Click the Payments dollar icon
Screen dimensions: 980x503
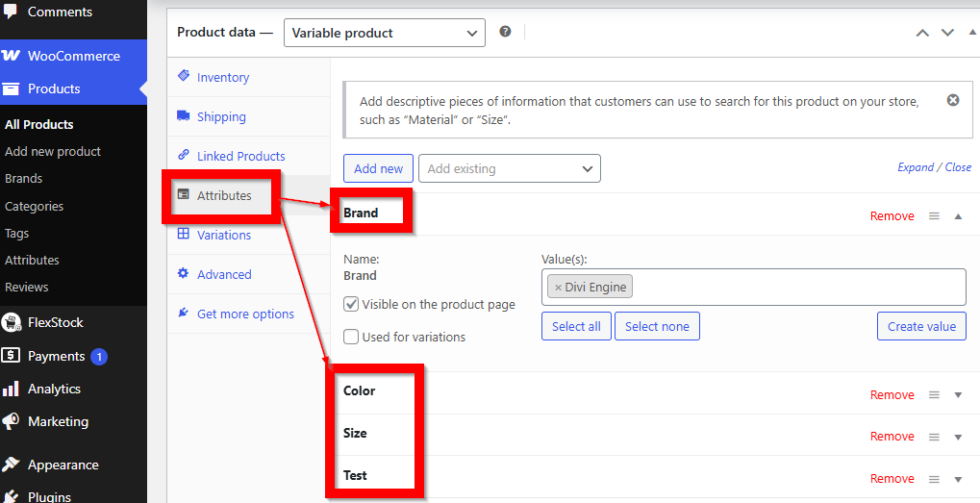[11, 356]
